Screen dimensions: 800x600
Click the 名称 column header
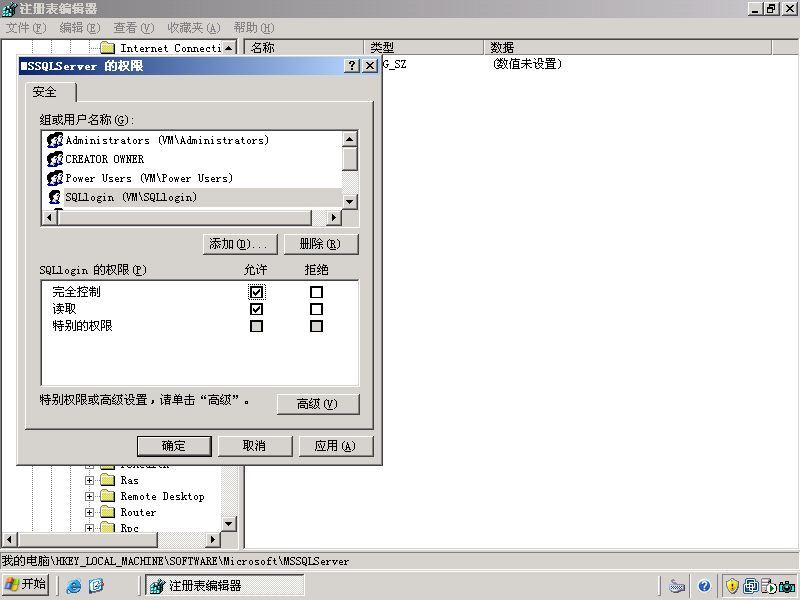point(304,47)
